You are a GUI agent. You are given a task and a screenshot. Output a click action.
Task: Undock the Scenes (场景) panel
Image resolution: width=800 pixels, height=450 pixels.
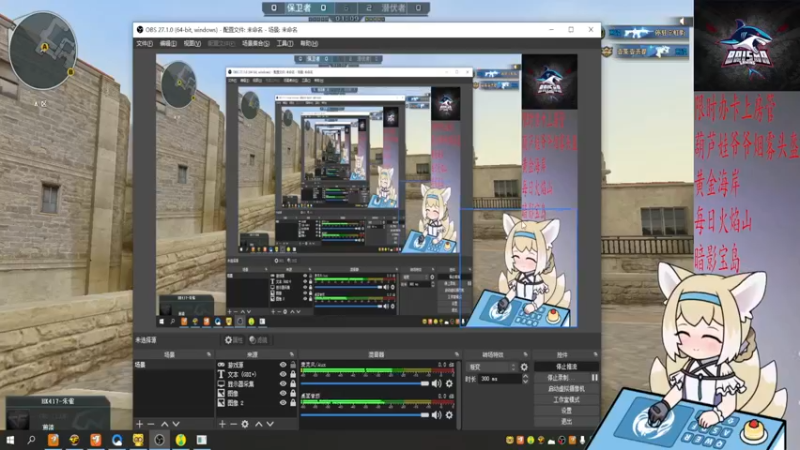pyautogui.click(x=209, y=354)
